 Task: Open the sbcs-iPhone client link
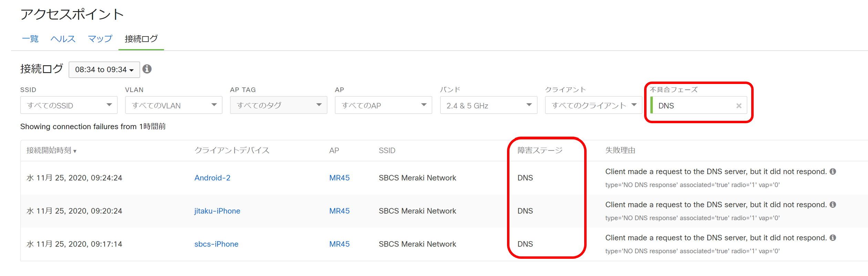coord(216,244)
